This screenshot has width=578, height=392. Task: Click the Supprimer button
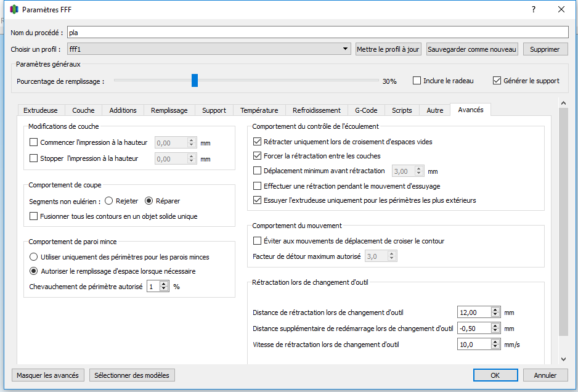545,49
